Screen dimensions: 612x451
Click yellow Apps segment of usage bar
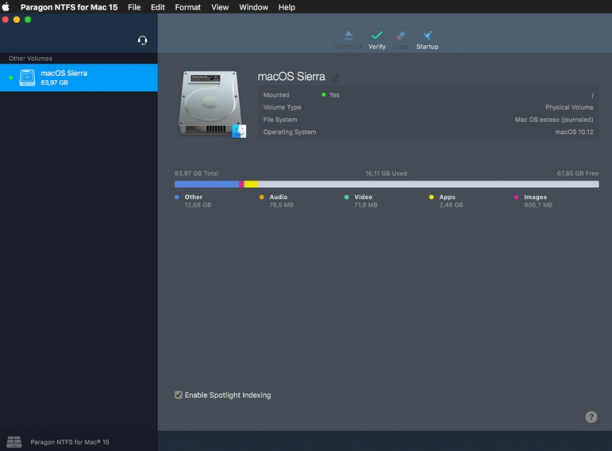point(251,184)
